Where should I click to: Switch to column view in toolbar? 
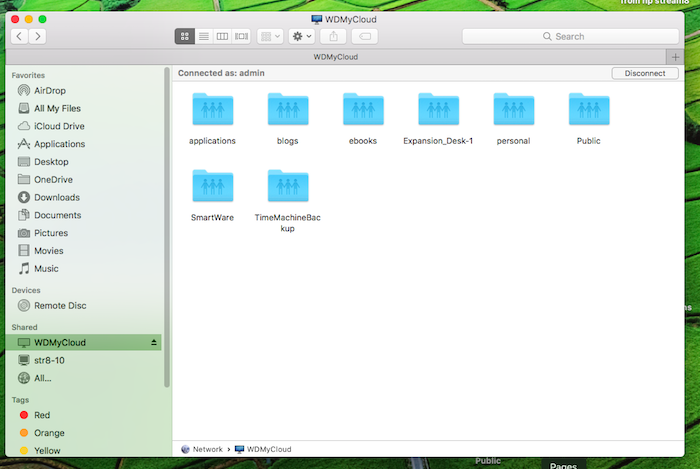tap(222, 37)
